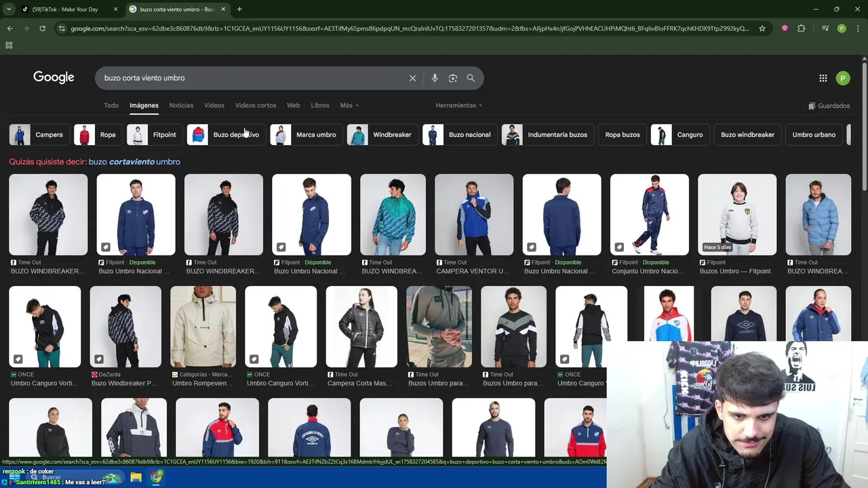
Task: Open the Videos cortos tab
Action: pos(256,105)
